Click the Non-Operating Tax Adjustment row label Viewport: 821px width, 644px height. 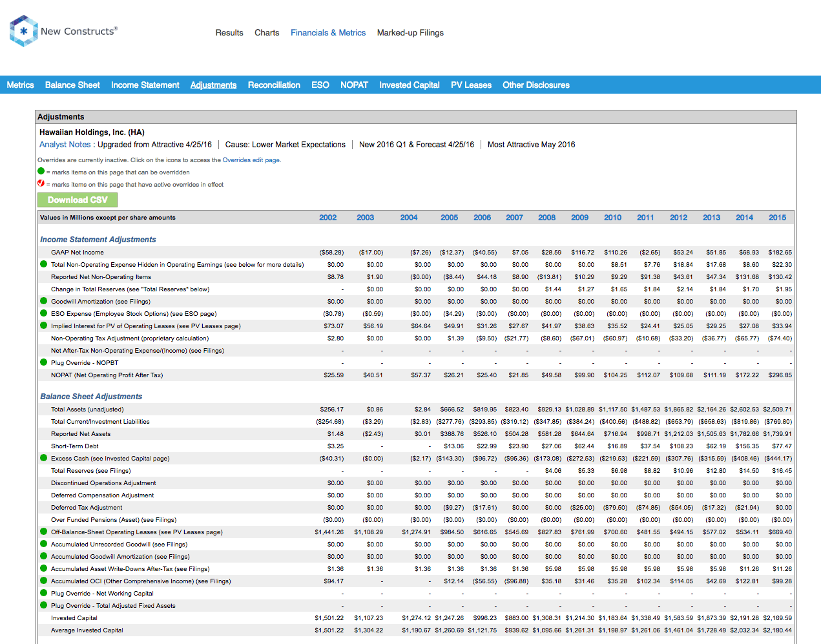[x=130, y=338]
